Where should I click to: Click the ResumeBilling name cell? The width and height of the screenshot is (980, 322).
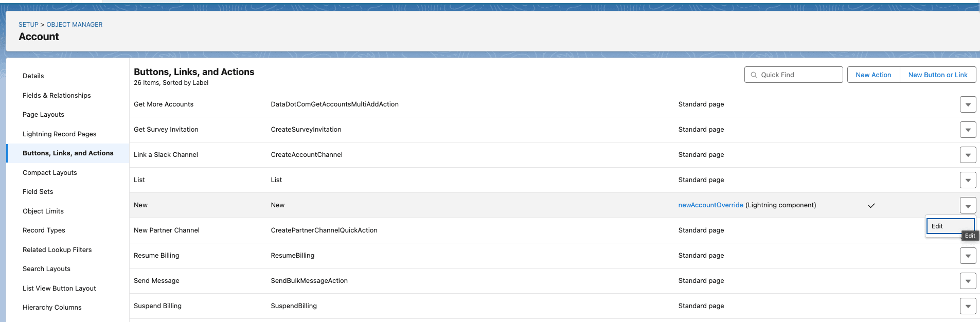coord(292,255)
